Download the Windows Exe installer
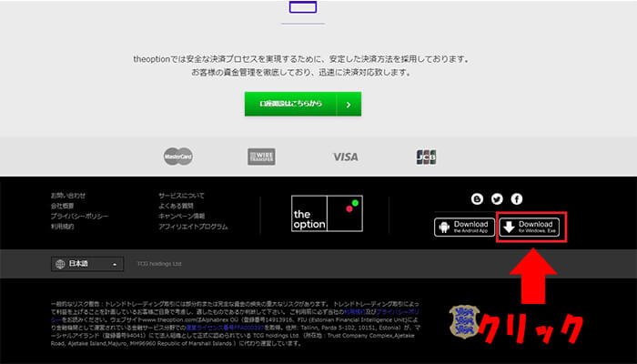 (x=530, y=227)
